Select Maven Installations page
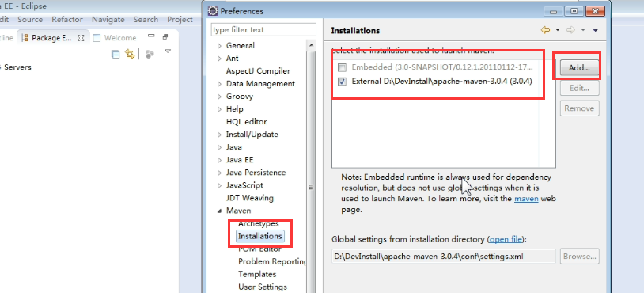The height and width of the screenshot is (293, 644). point(260,236)
